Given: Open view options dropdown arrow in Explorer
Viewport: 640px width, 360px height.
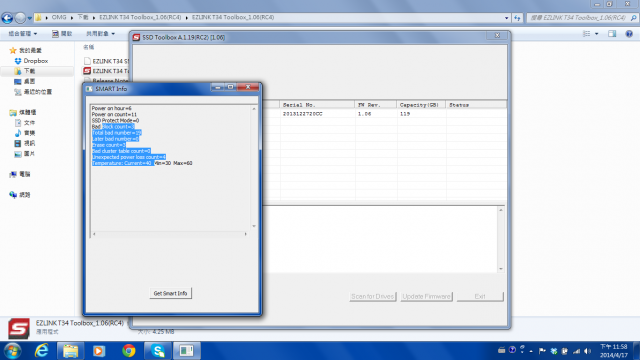Looking at the screenshot, I should coord(596,33).
